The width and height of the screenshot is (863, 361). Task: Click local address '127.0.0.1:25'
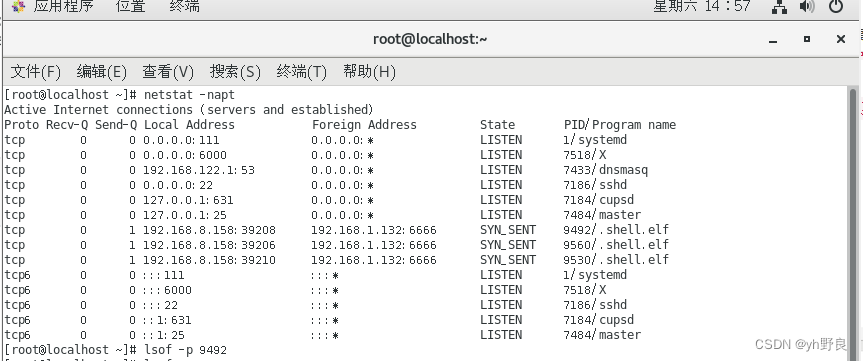click(x=185, y=215)
